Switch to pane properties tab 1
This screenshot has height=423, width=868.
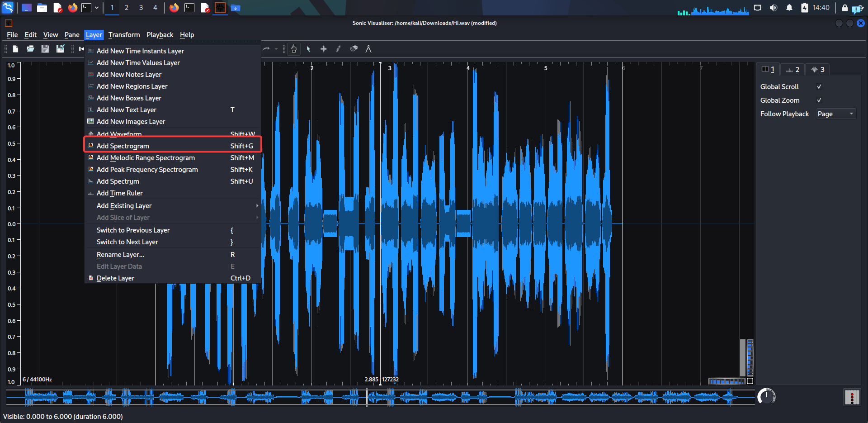[768, 69]
